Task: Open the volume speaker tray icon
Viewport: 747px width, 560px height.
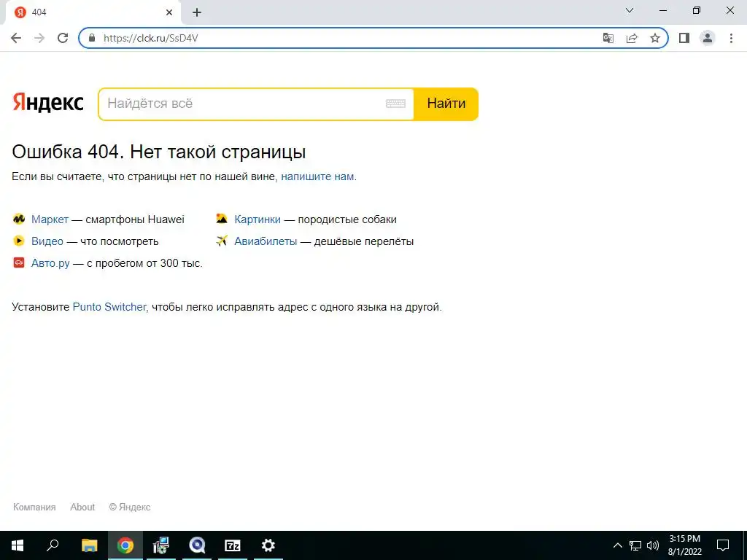Action: coord(653,545)
